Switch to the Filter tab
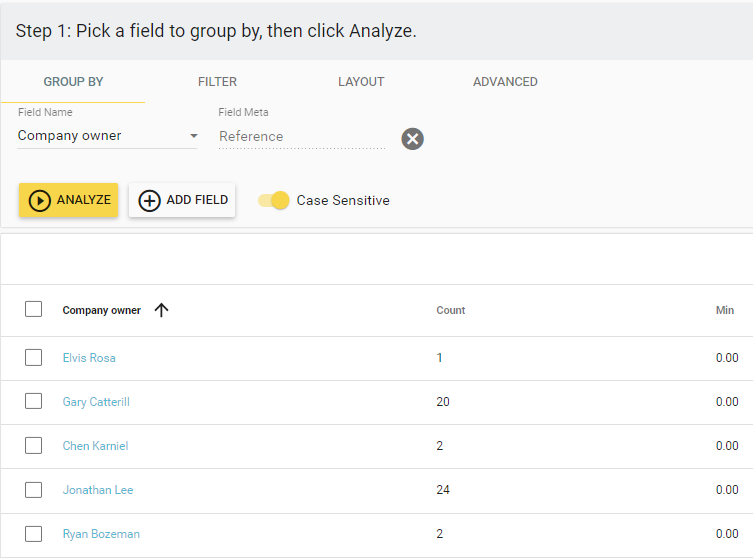 click(x=217, y=82)
